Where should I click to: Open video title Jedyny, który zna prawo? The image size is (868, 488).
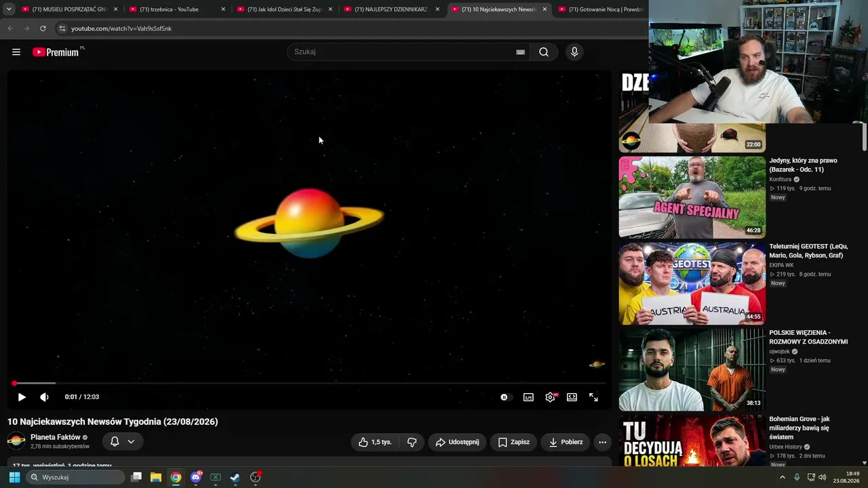tap(803, 165)
